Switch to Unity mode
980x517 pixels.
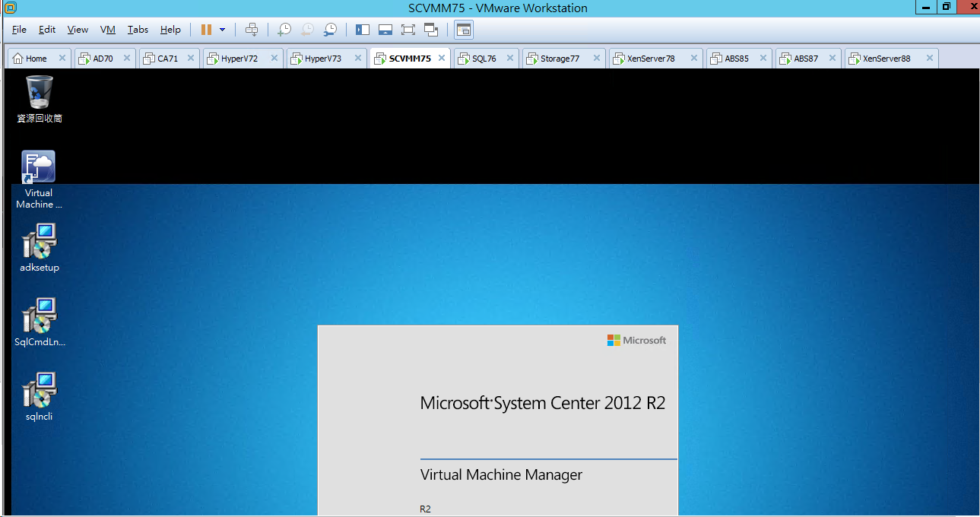(x=431, y=30)
